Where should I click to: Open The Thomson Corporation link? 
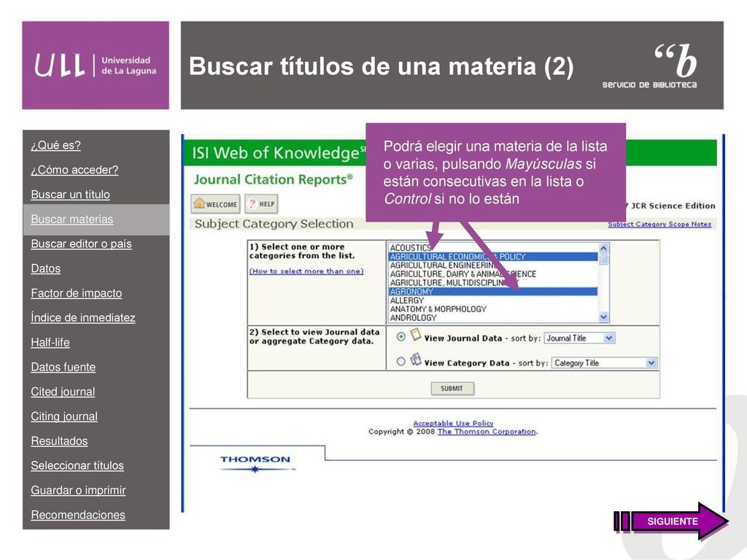pyautogui.click(x=487, y=432)
